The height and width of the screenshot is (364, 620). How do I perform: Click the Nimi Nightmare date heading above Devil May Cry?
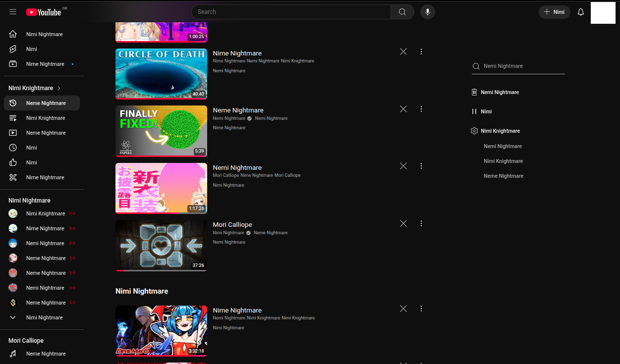tap(142, 291)
